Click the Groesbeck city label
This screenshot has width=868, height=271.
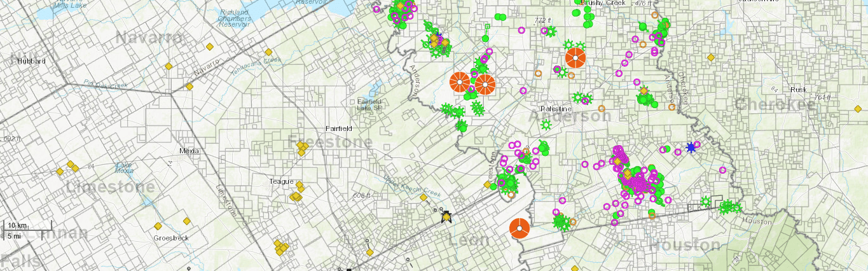click(171, 238)
